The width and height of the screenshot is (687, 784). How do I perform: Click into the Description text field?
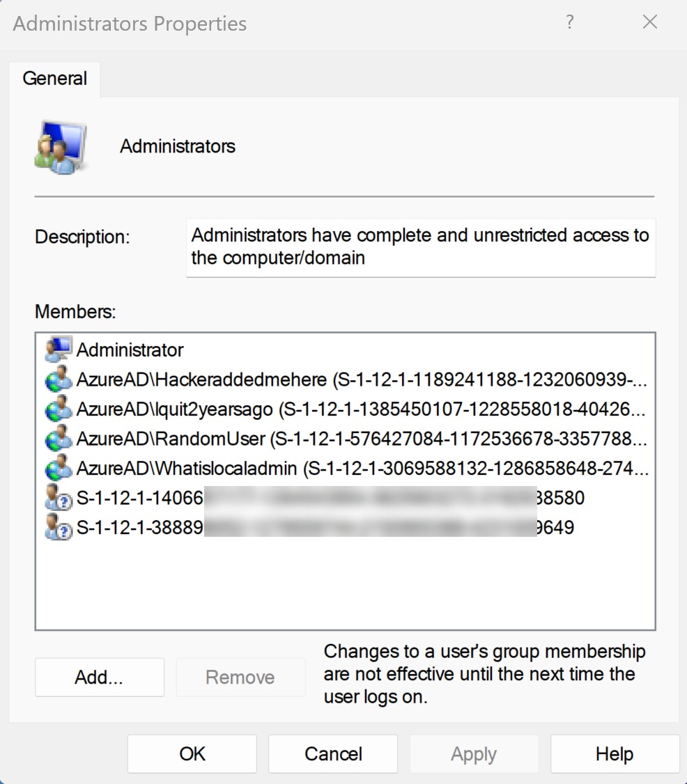coord(420,247)
